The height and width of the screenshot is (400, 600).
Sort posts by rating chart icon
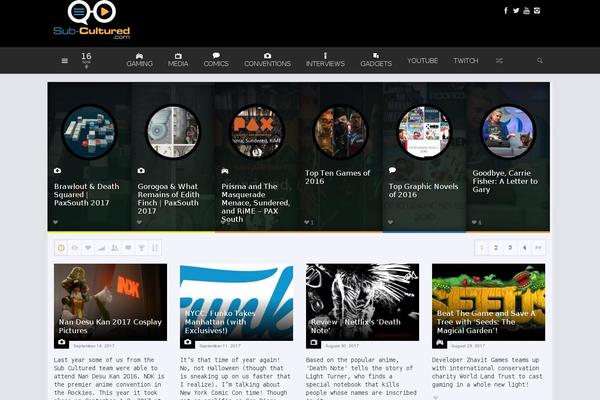101,248
